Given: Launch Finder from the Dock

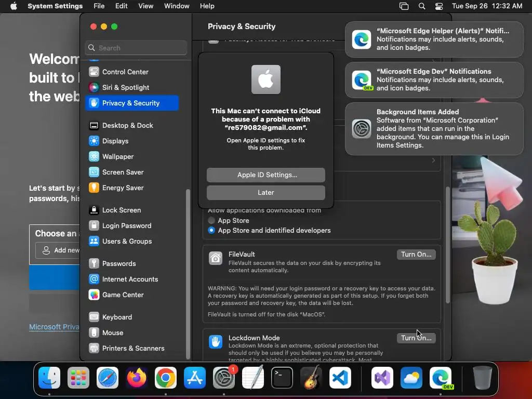Looking at the screenshot, I should point(49,378).
